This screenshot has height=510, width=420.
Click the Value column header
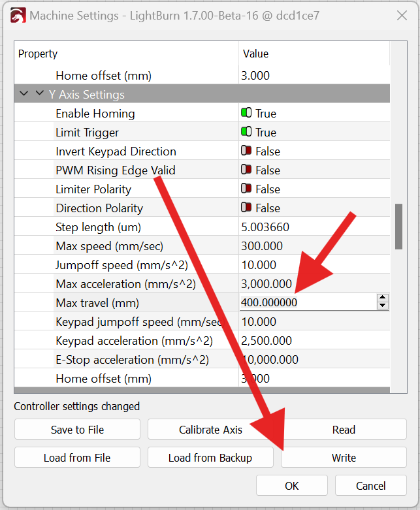(255, 54)
